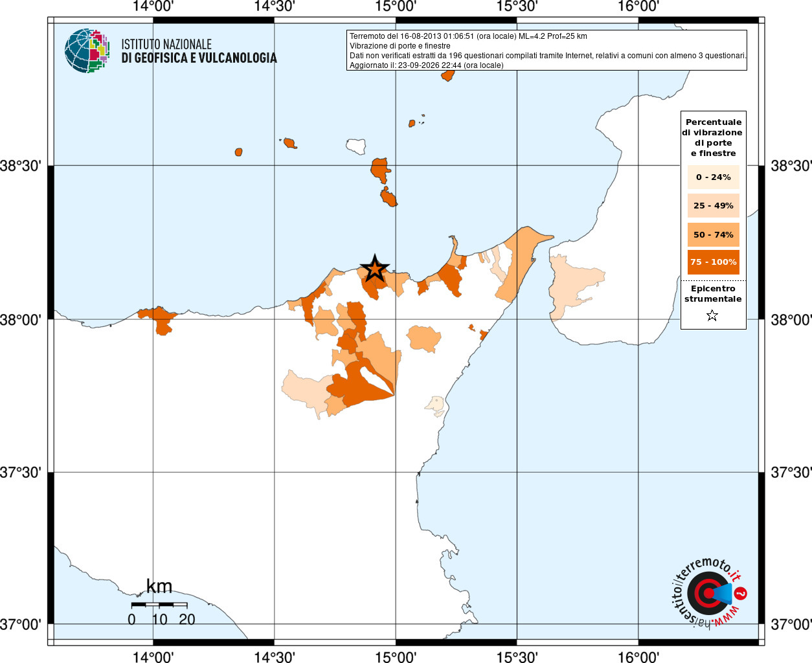Click the haisentitoilterremoto.it target logo
812x663 pixels.
tap(707, 592)
